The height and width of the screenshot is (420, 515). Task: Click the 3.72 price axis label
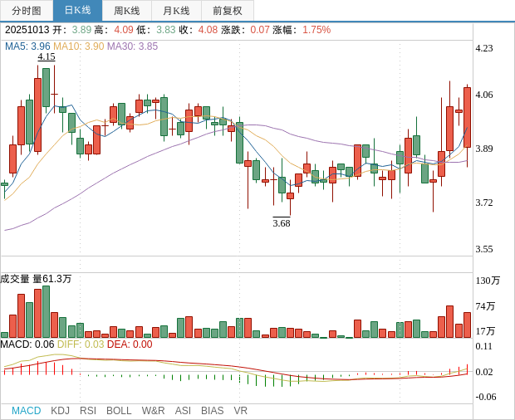(484, 203)
